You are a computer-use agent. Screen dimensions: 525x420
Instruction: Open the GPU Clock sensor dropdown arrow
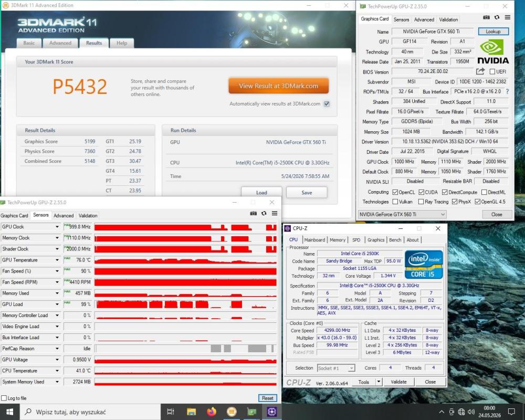(57, 227)
